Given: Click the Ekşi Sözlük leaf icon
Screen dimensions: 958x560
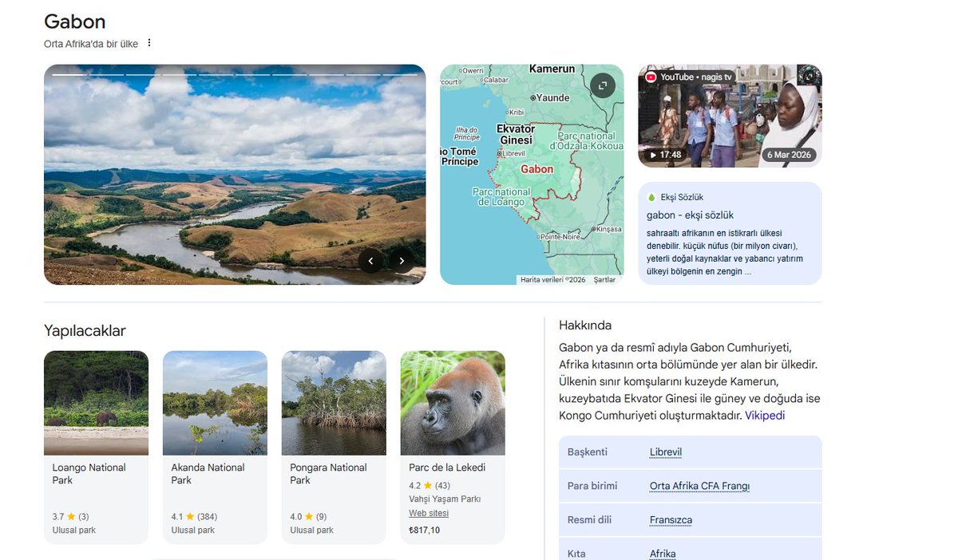Looking at the screenshot, I should 651,197.
